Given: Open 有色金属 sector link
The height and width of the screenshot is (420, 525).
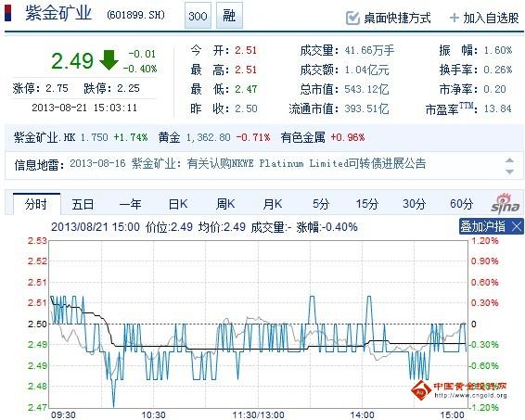Looking at the screenshot, I should click(303, 137).
